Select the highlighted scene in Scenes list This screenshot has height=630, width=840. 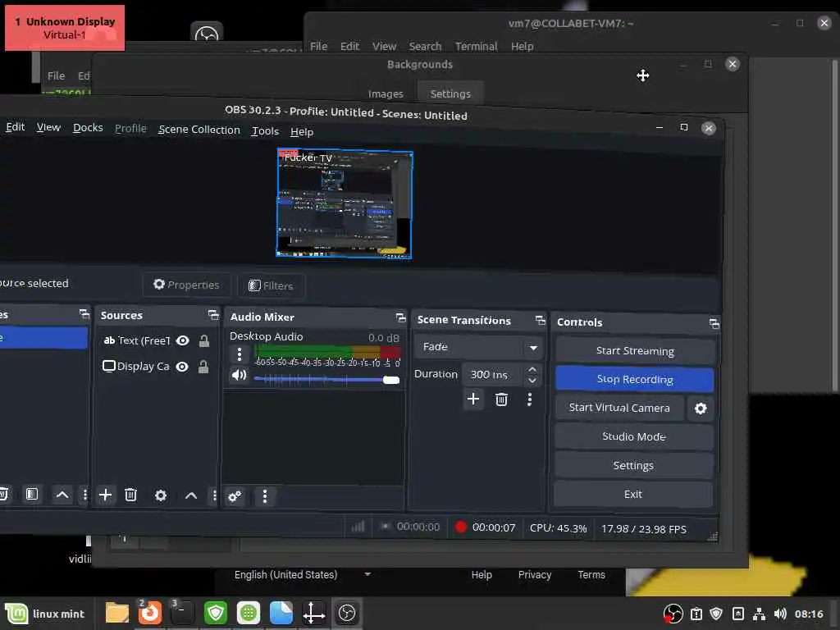(x=43, y=338)
